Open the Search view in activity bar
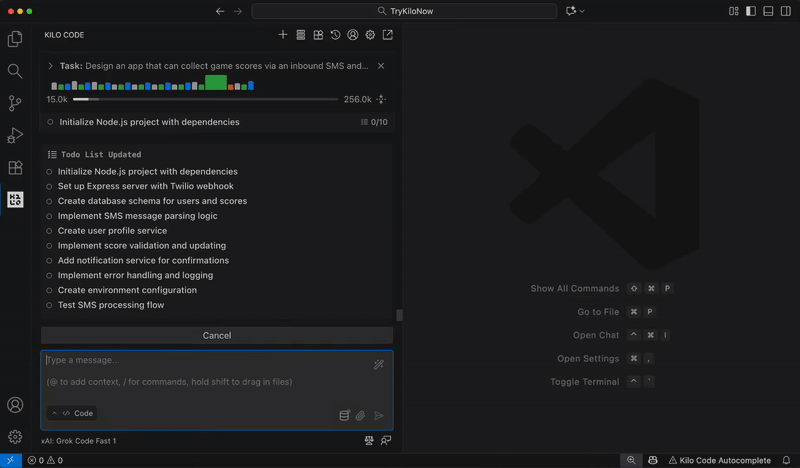 click(x=15, y=71)
